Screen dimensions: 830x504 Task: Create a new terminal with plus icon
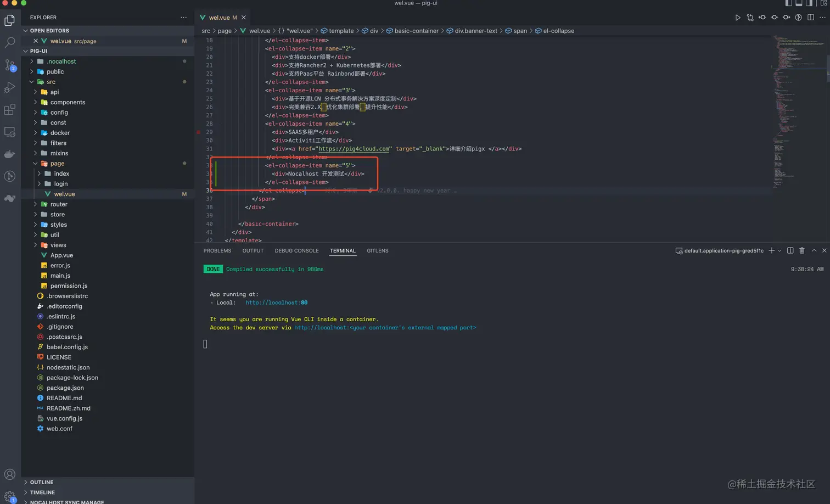click(x=771, y=250)
